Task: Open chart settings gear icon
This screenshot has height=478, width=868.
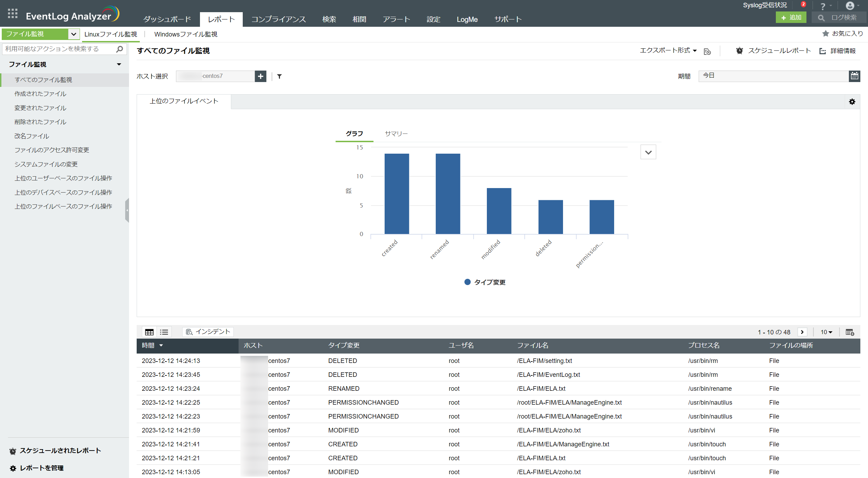Action: (852, 102)
